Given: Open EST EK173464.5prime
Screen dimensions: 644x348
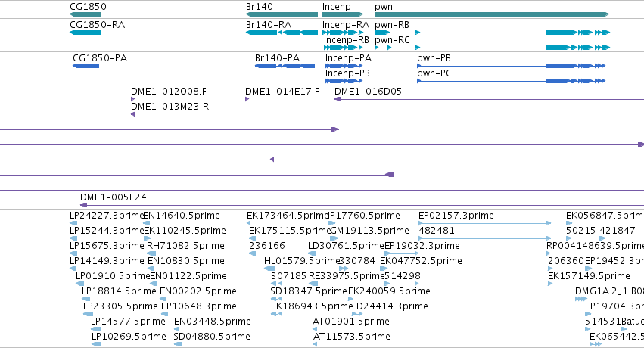Looking at the screenshot, I should pyautogui.click(x=288, y=216).
